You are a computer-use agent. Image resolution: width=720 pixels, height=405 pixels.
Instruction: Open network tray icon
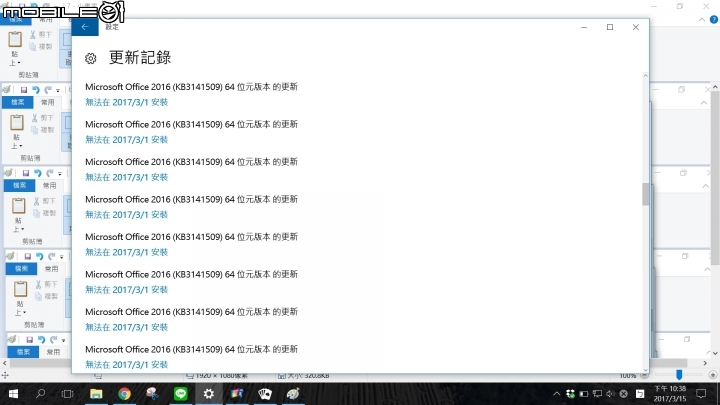[x=597, y=394]
